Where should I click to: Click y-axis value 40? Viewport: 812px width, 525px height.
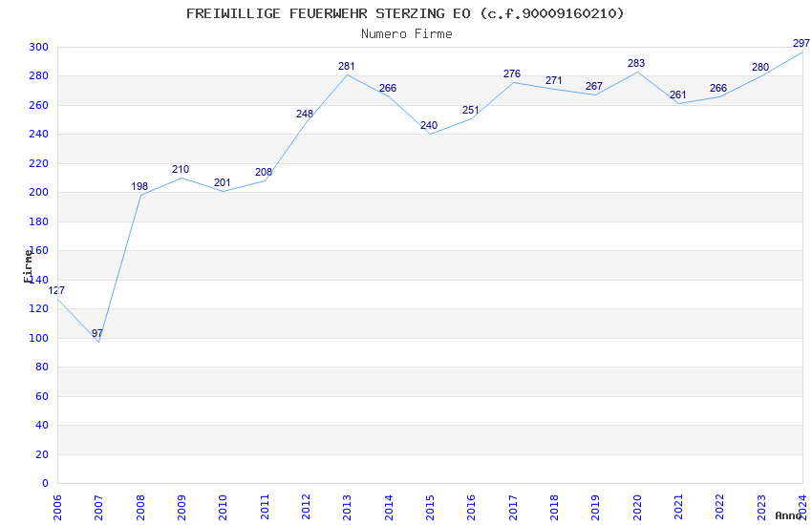coord(42,425)
